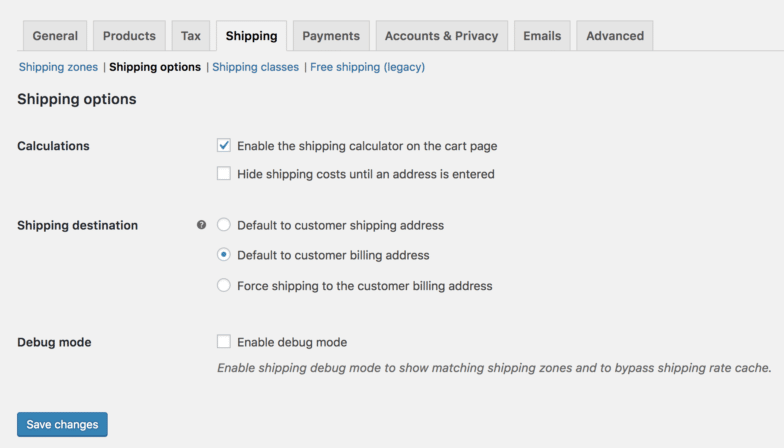Select Default to customer shipping address
The width and height of the screenshot is (784, 448).
[224, 225]
